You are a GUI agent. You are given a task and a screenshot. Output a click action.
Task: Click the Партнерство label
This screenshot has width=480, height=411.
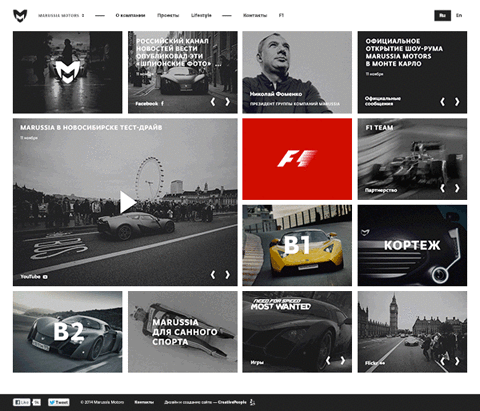(x=381, y=190)
